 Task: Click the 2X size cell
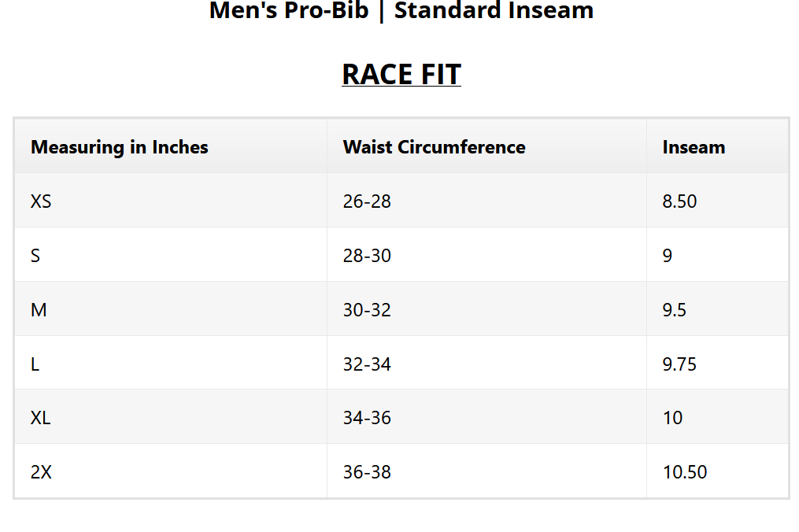pos(41,472)
